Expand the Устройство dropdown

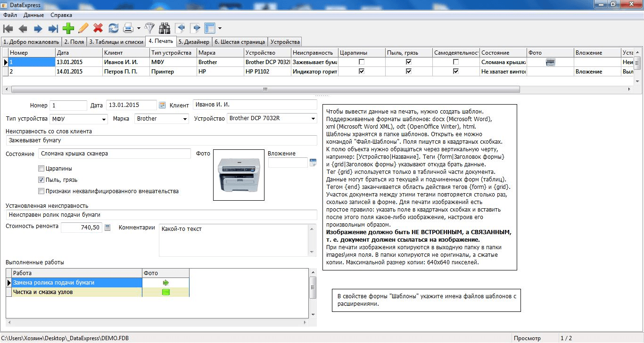point(313,119)
